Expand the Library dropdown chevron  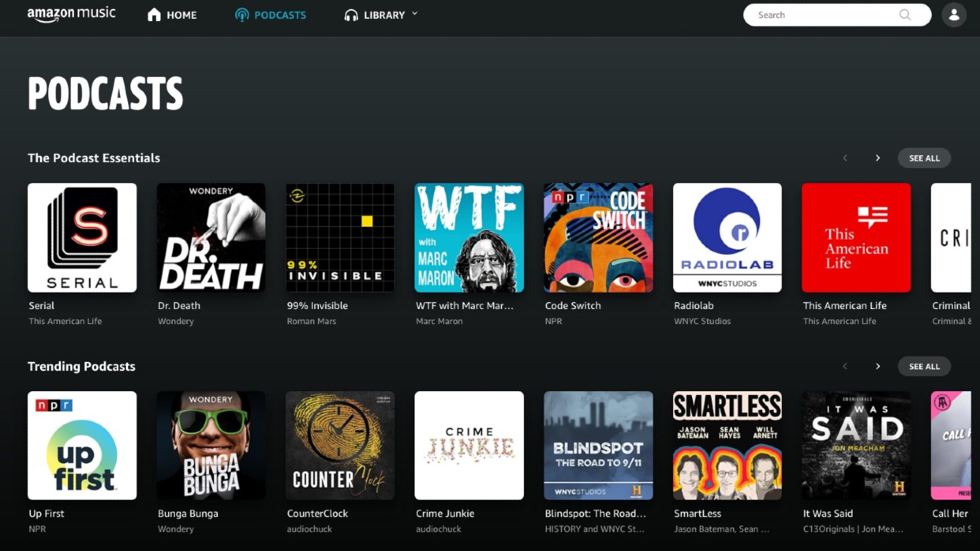(415, 14)
